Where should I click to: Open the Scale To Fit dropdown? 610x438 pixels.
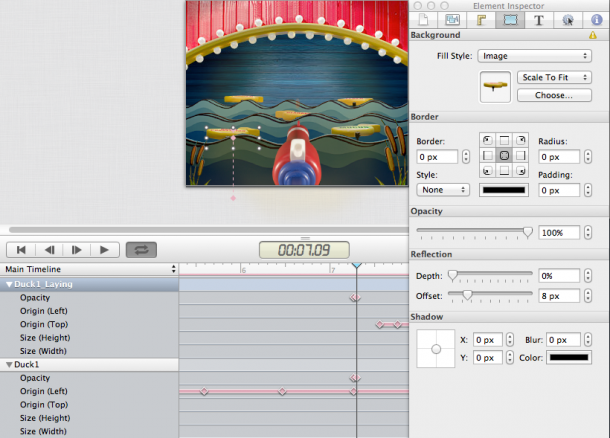point(554,77)
